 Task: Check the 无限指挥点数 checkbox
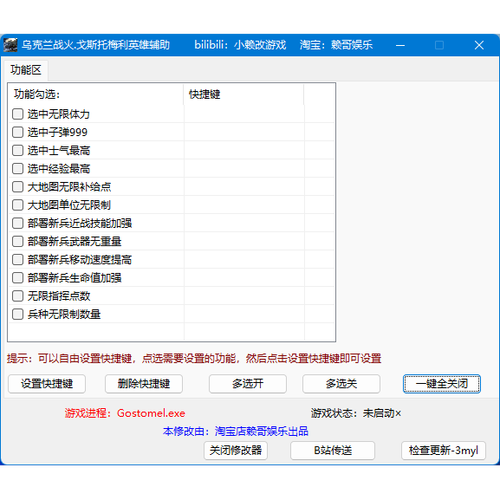(18, 296)
